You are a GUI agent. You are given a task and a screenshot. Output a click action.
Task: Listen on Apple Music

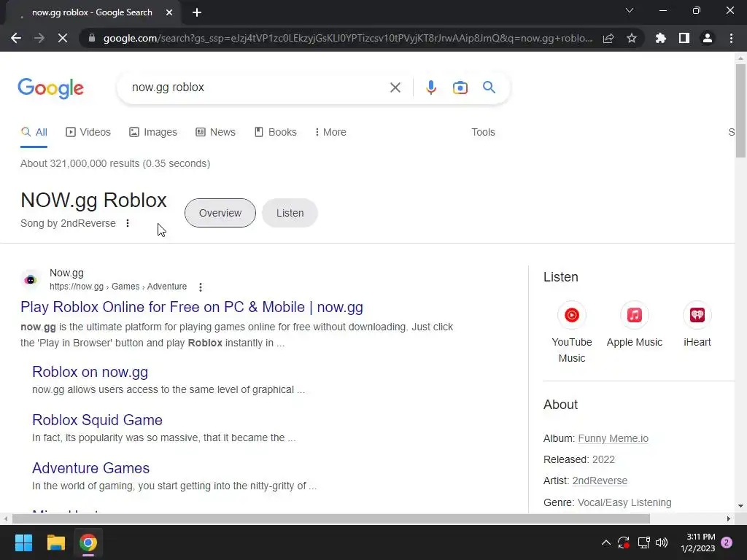click(x=634, y=324)
